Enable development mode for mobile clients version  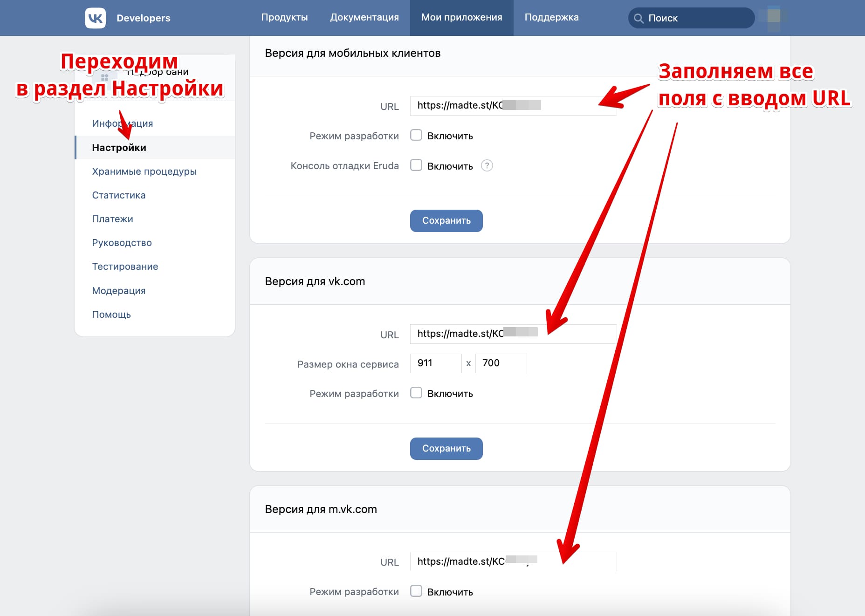[x=416, y=135]
